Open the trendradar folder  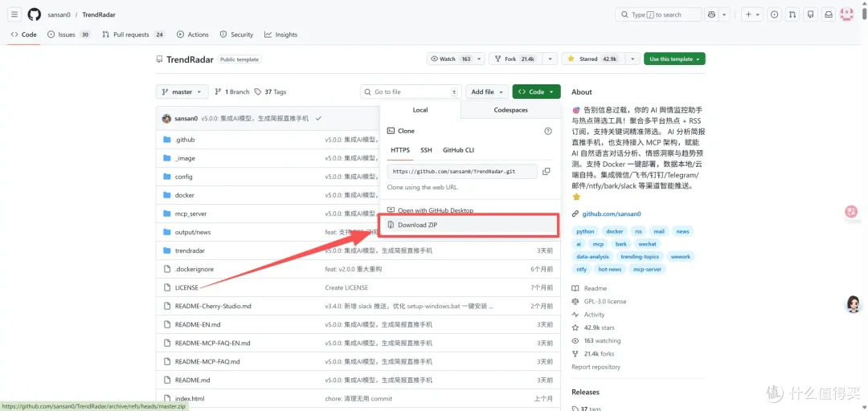190,250
